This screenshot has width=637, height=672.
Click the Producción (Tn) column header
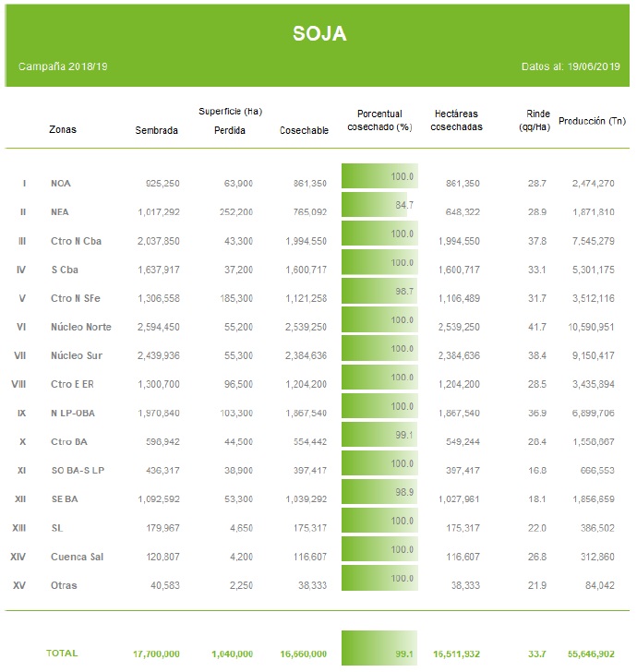pos(592,121)
